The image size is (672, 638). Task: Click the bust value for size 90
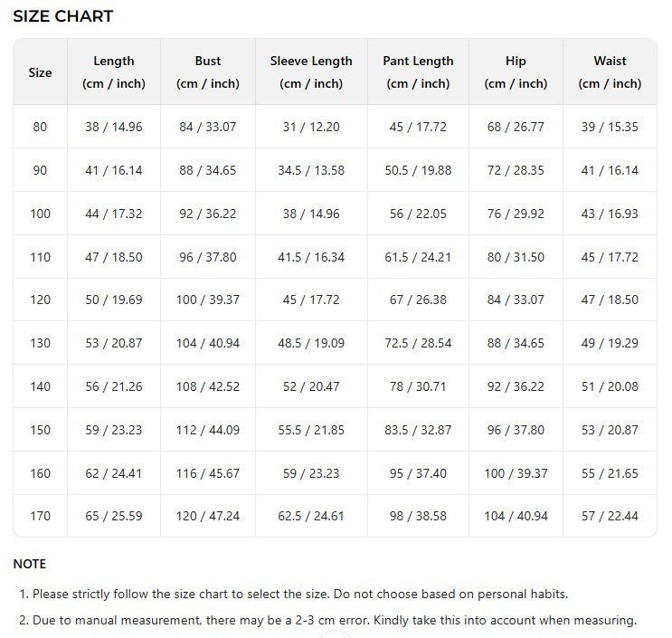pyautogui.click(x=208, y=170)
